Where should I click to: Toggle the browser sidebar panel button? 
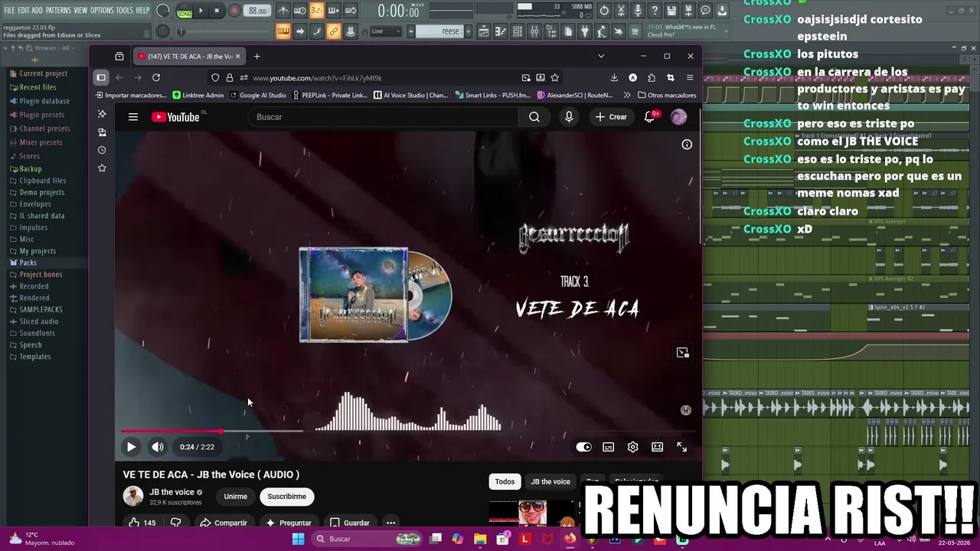point(101,77)
